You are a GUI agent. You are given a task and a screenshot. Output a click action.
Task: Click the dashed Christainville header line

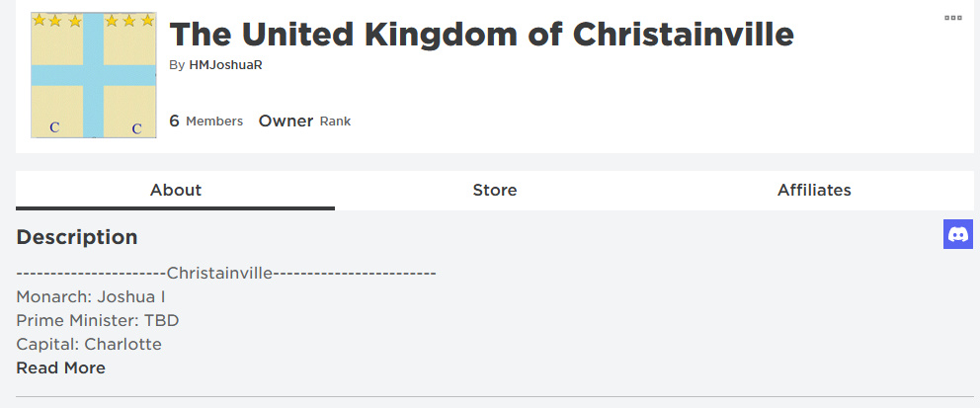tap(225, 273)
